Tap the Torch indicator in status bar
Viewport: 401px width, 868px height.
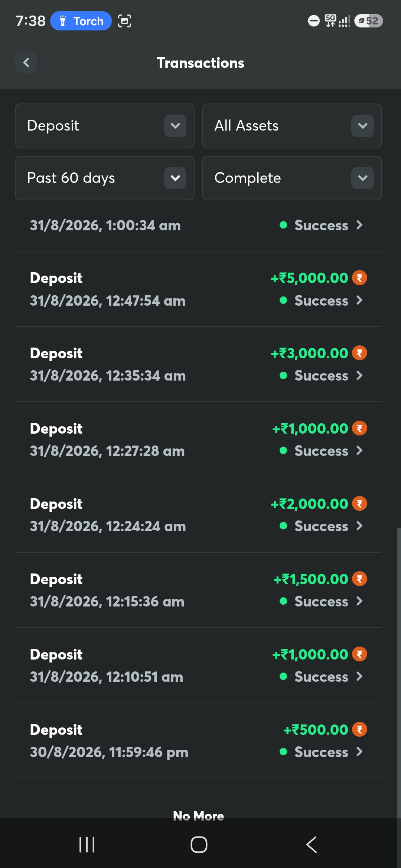click(x=81, y=21)
